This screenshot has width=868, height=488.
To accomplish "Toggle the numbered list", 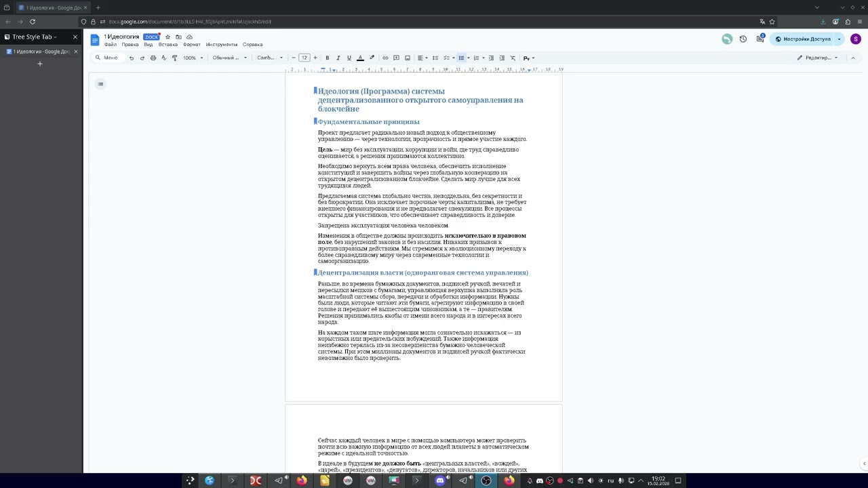I will coord(476,58).
